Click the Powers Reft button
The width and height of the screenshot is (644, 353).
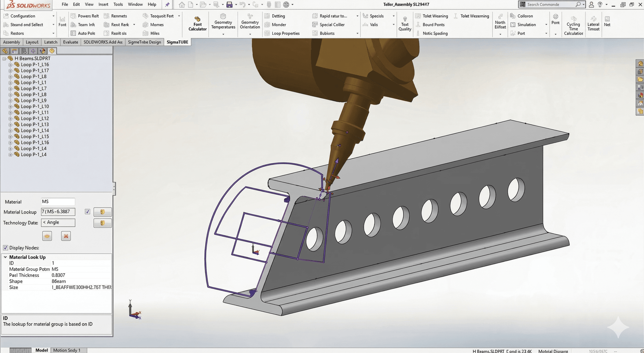click(x=85, y=16)
